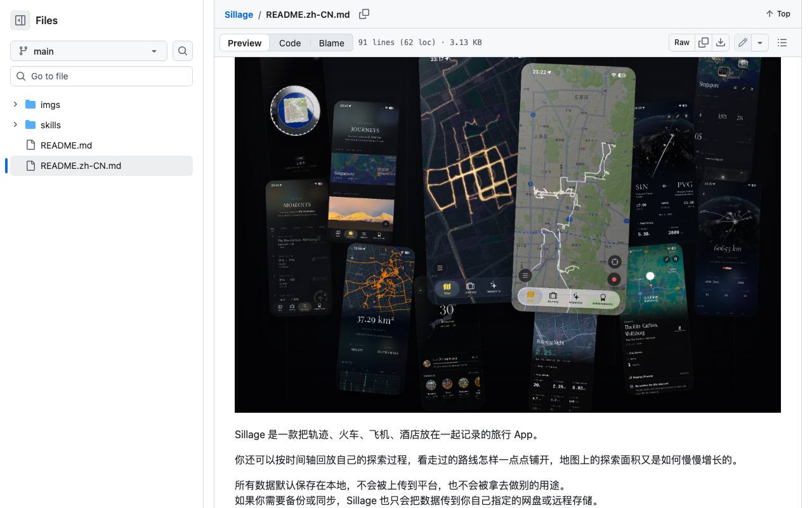
Task: Open the Sillage app screenshots image
Action: pos(507,235)
